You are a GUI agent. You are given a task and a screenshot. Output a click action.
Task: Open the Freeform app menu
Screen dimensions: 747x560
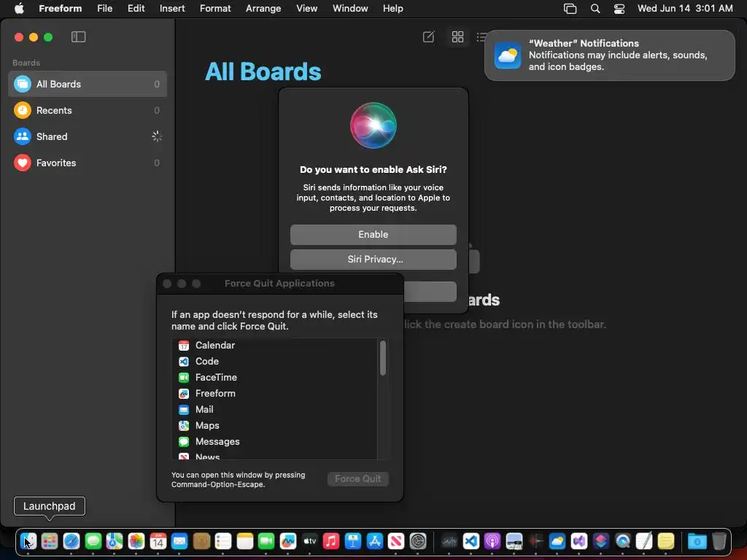(60, 9)
